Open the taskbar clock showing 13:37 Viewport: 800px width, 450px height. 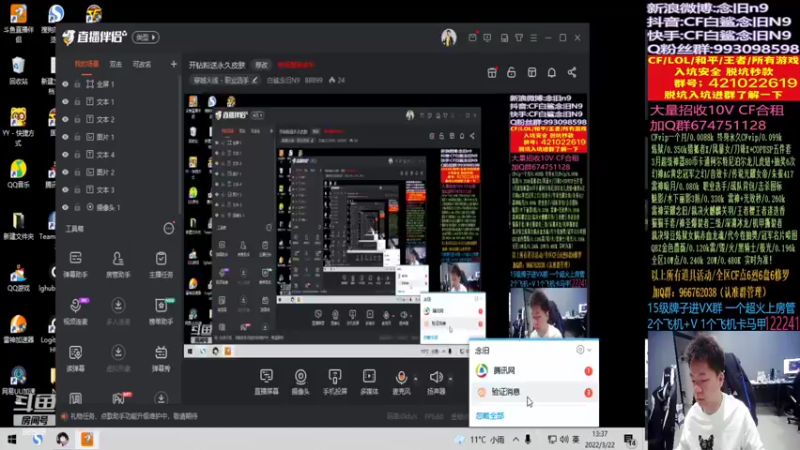click(x=600, y=439)
